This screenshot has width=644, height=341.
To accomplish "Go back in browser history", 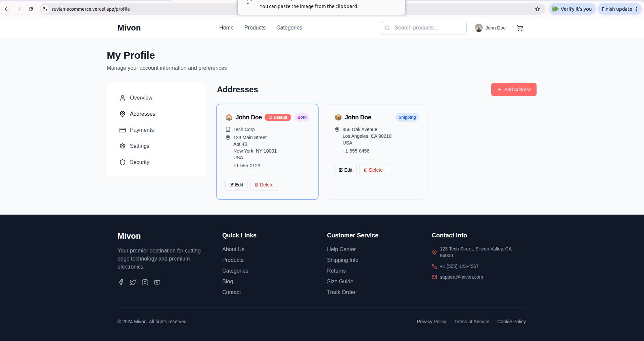I will pos(7,9).
